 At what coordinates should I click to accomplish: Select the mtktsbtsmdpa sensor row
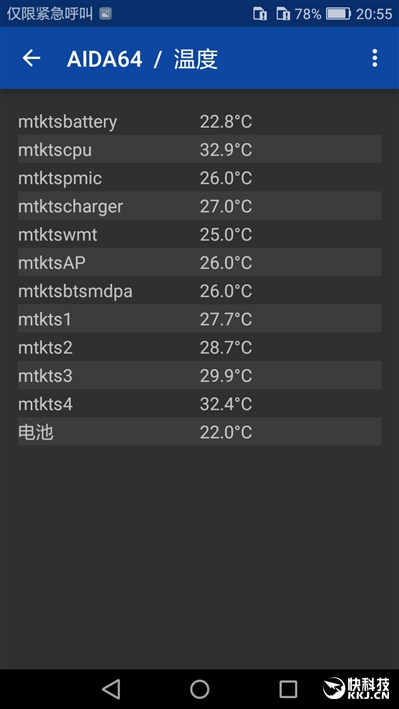point(200,291)
